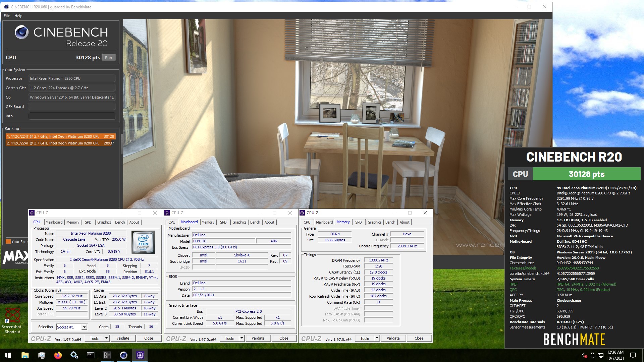The height and width of the screenshot is (362, 644).
Task: Click the title icon of CPU-Z mainboard window
Action: [167, 213]
